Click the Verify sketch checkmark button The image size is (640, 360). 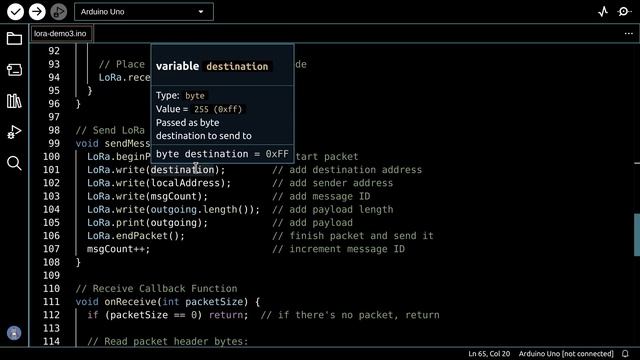16,11
